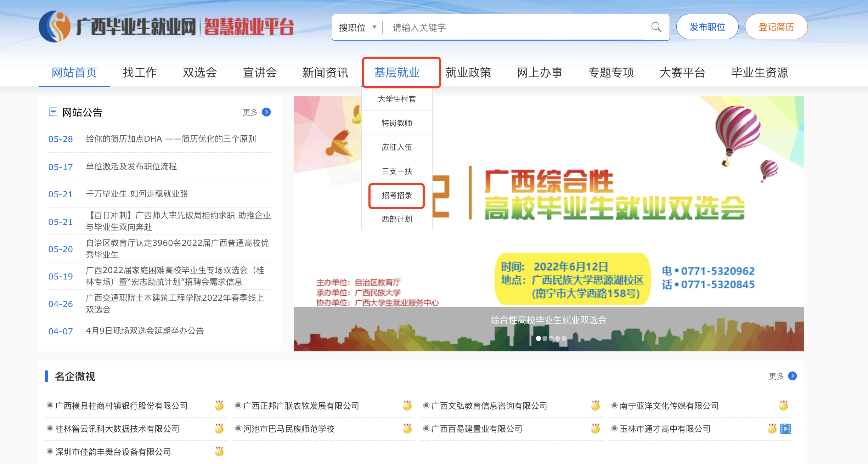The width and height of the screenshot is (868, 464).
Task: Click medal icon beside 广西横县桂商村镇银行股份有限公司
Action: pos(219,406)
